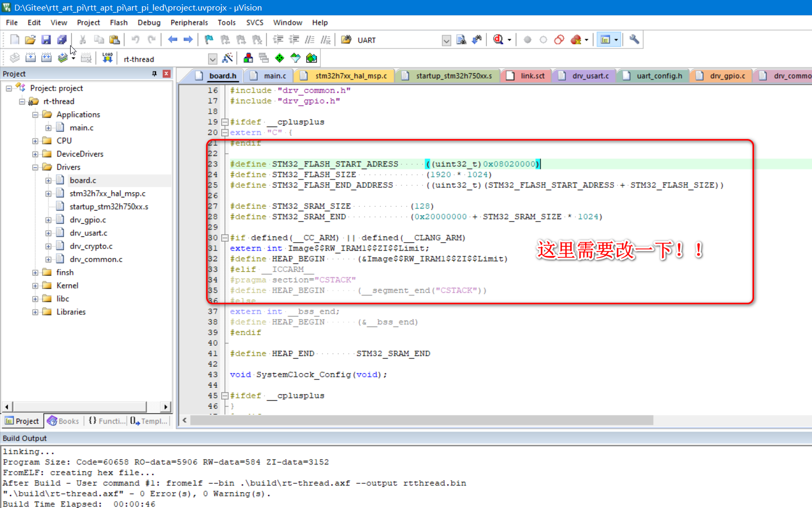The image size is (812, 508).
Task: Click the project tree scroll right arrow
Action: 166,407
